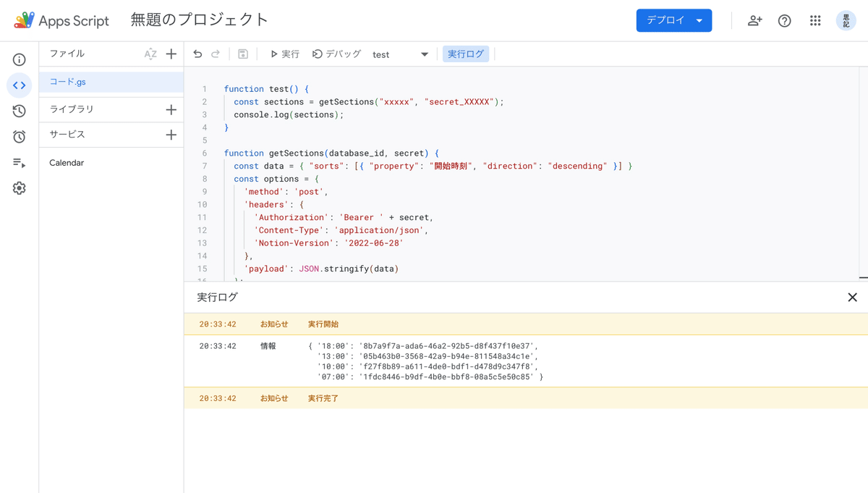Share project with add person icon

click(754, 21)
